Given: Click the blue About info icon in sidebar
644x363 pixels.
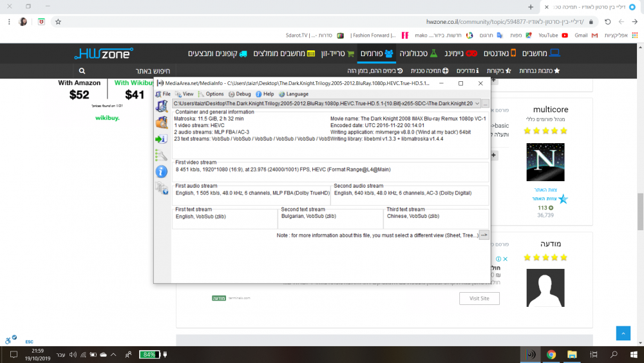Looking at the screenshot, I should 162,172.
